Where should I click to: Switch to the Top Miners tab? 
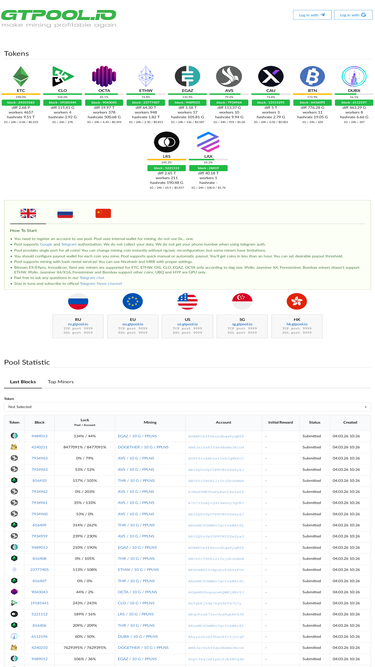60,382
